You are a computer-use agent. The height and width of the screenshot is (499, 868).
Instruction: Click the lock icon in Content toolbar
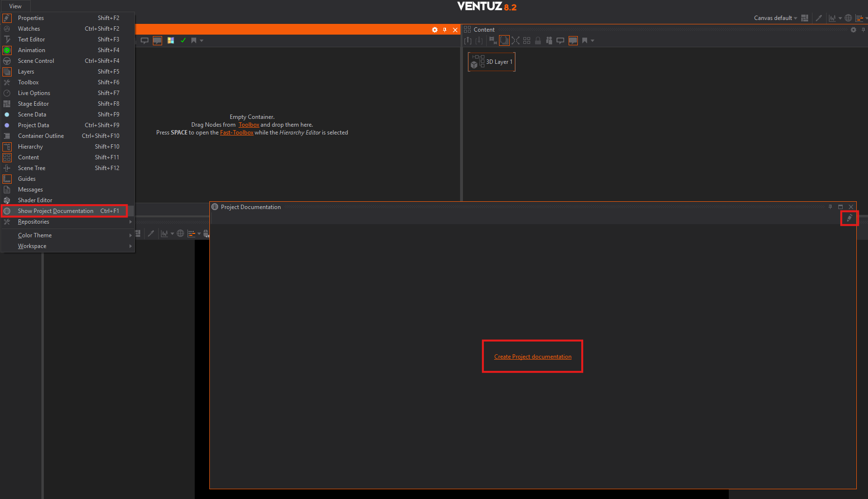(538, 40)
